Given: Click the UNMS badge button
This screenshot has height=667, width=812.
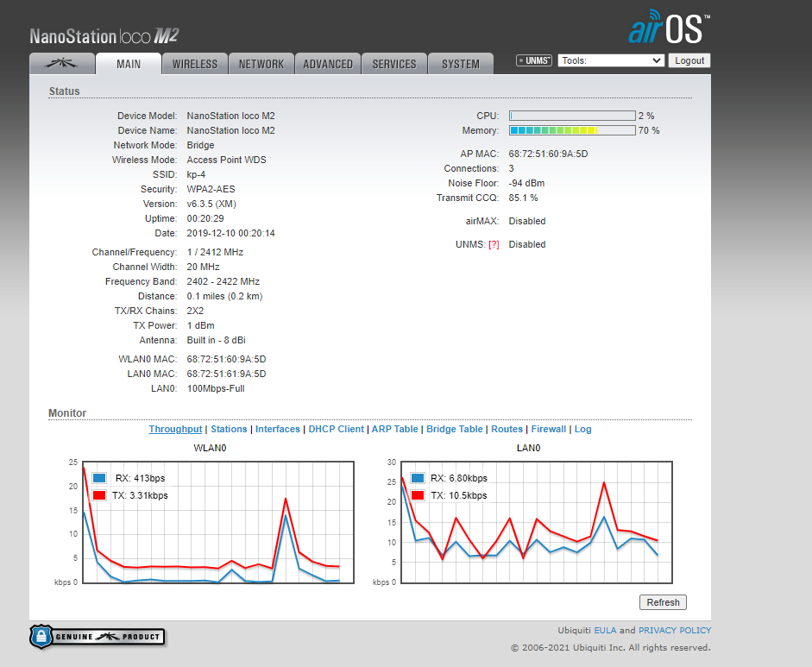Looking at the screenshot, I should coord(534,60).
